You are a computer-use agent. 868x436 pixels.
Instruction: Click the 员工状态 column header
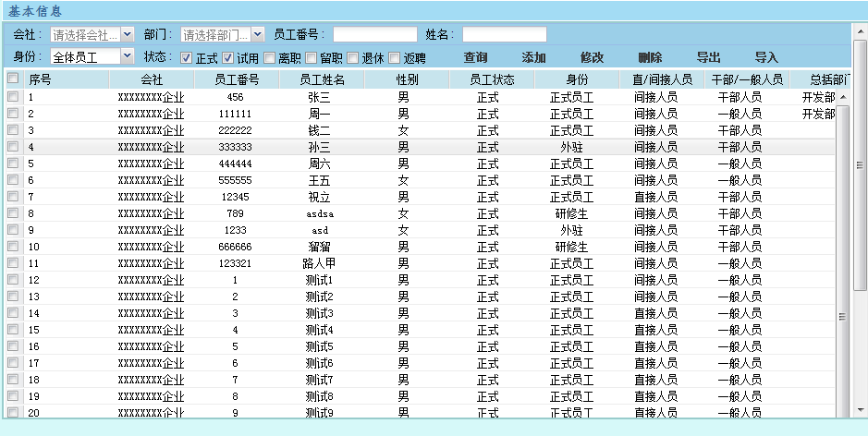492,79
